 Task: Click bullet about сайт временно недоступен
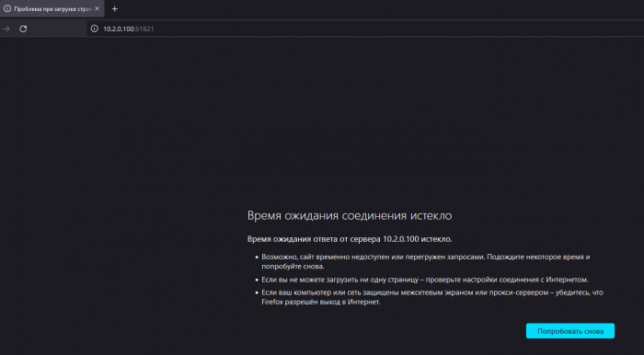[425, 261]
